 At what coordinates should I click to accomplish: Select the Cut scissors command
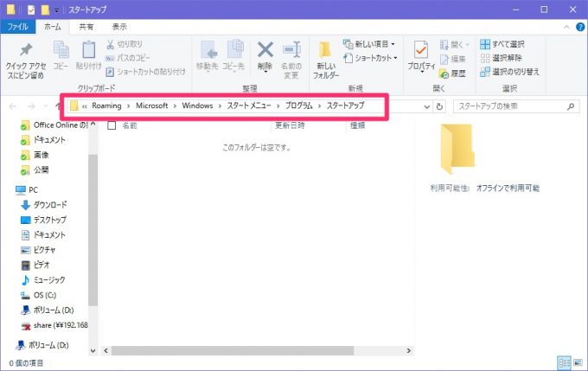tap(125, 44)
